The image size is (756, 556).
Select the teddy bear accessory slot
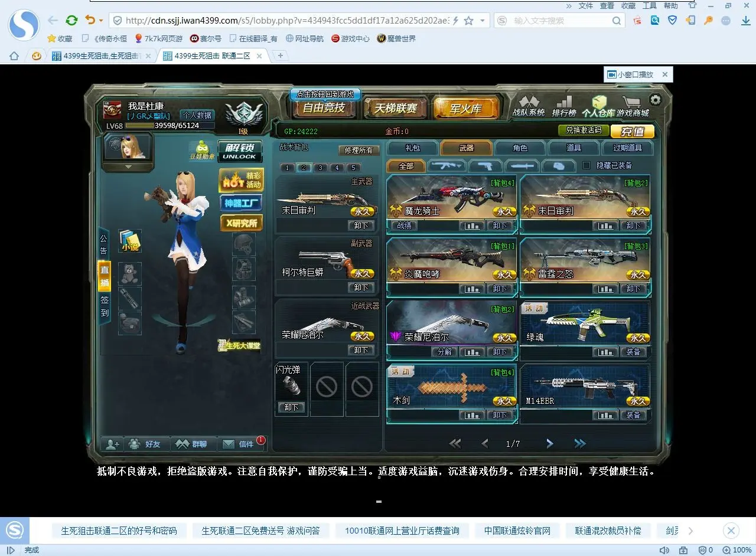coord(130,274)
